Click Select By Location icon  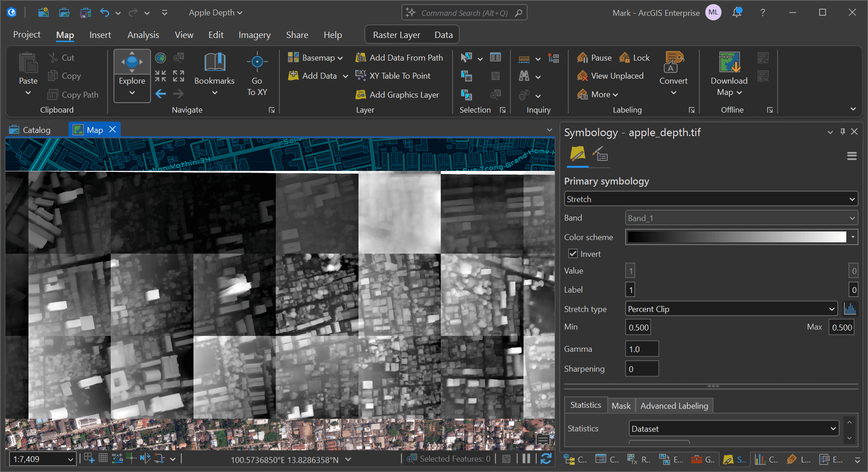click(467, 94)
